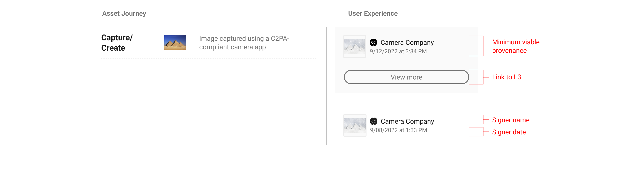Click the View more button
Image resolution: width=644 pixels, height=172 pixels.
click(406, 77)
